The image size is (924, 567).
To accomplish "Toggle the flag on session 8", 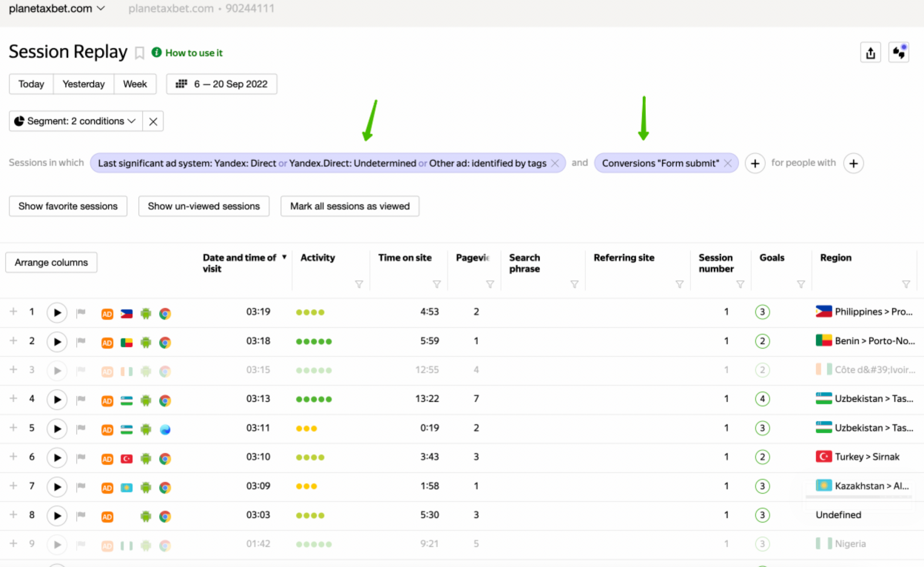I will 81,516.
